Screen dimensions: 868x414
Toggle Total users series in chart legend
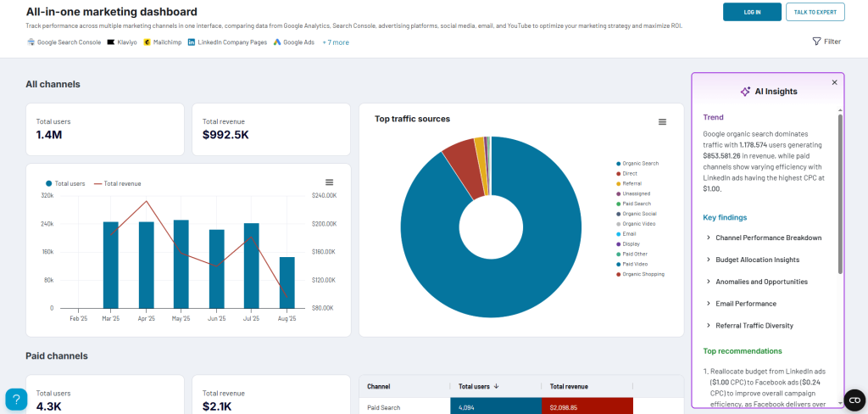[x=66, y=183]
